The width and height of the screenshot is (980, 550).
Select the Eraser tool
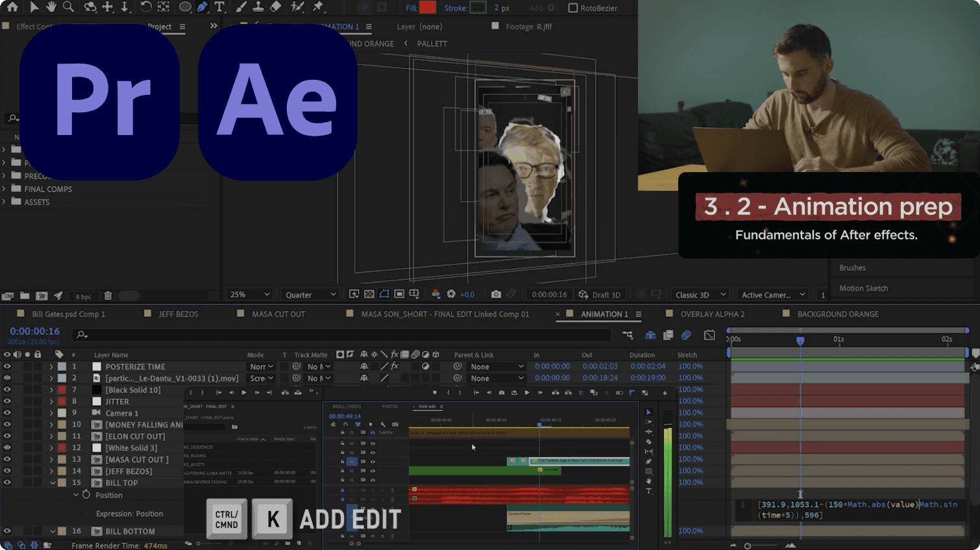click(x=275, y=7)
